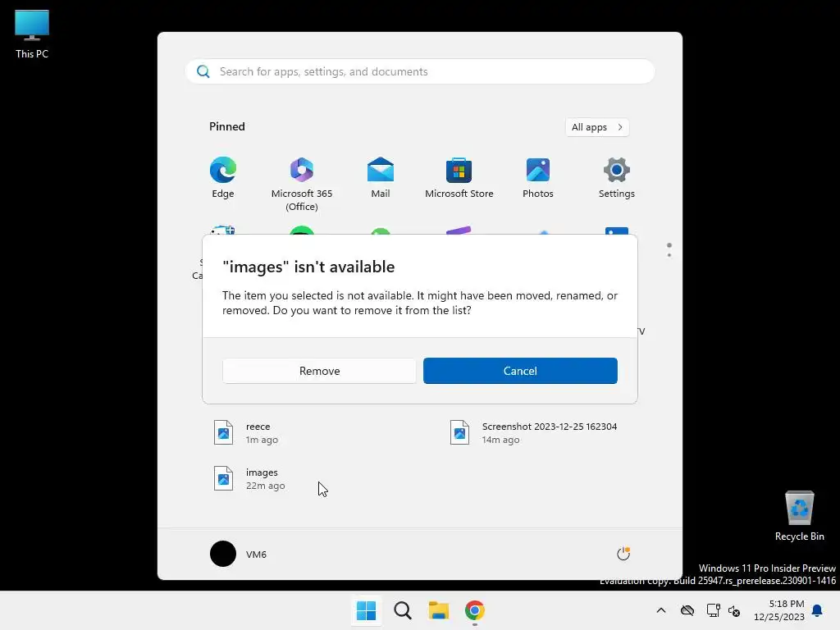Open Google Chrome from the taskbar
The width and height of the screenshot is (840, 630).
(x=475, y=610)
